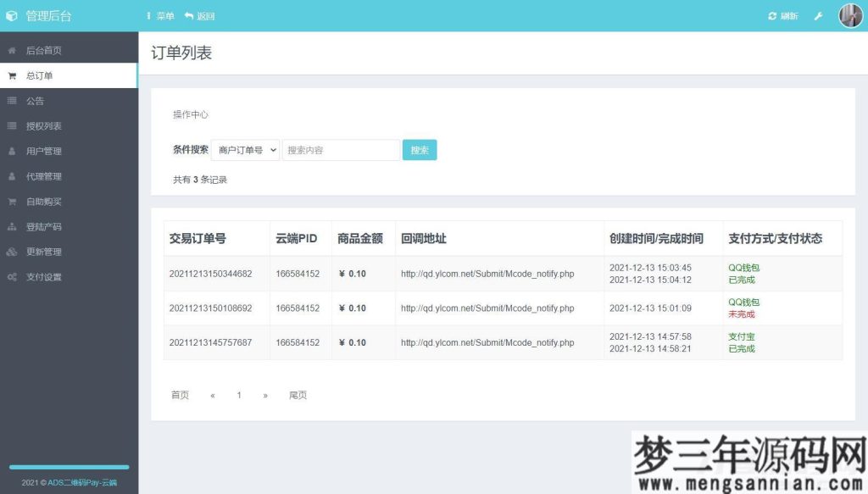Jump to the last page via 尾页
The width and height of the screenshot is (868, 494).
[x=298, y=395]
